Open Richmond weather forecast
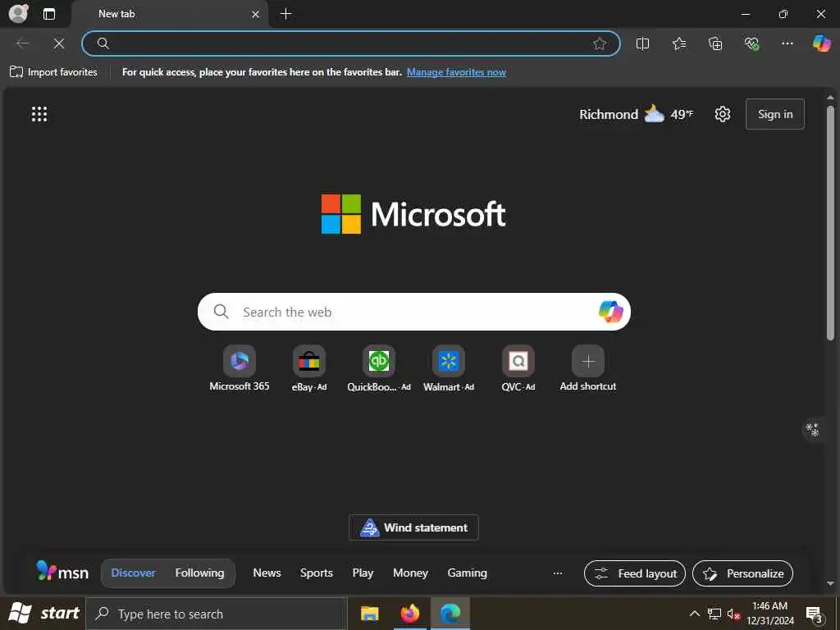Screen dimensions: 840x630 click(x=636, y=114)
